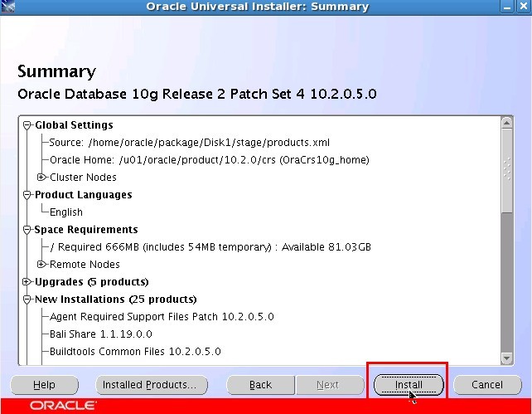
Task: Close the installer window
Action: click(x=524, y=7)
